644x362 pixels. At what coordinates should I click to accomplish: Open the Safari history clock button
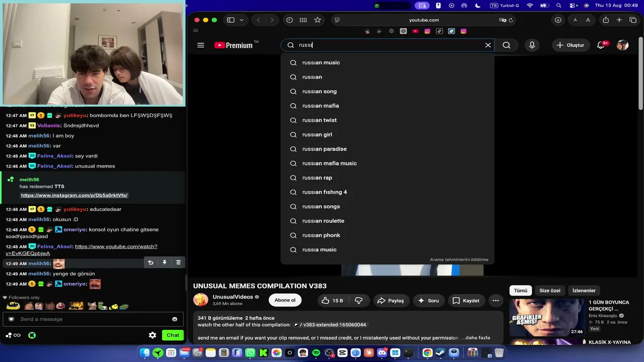point(289,20)
